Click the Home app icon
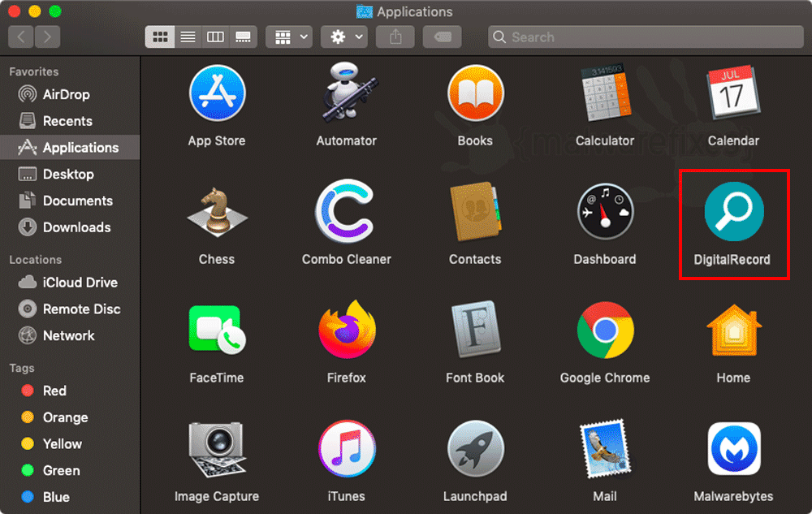Image resolution: width=812 pixels, height=514 pixels. (733, 330)
